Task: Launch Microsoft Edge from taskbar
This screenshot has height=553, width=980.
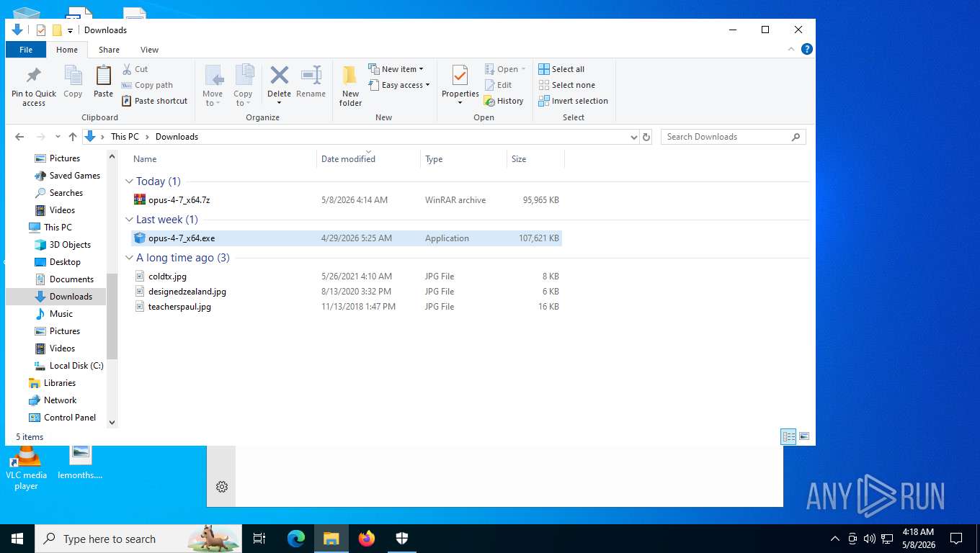Action: coord(295,539)
